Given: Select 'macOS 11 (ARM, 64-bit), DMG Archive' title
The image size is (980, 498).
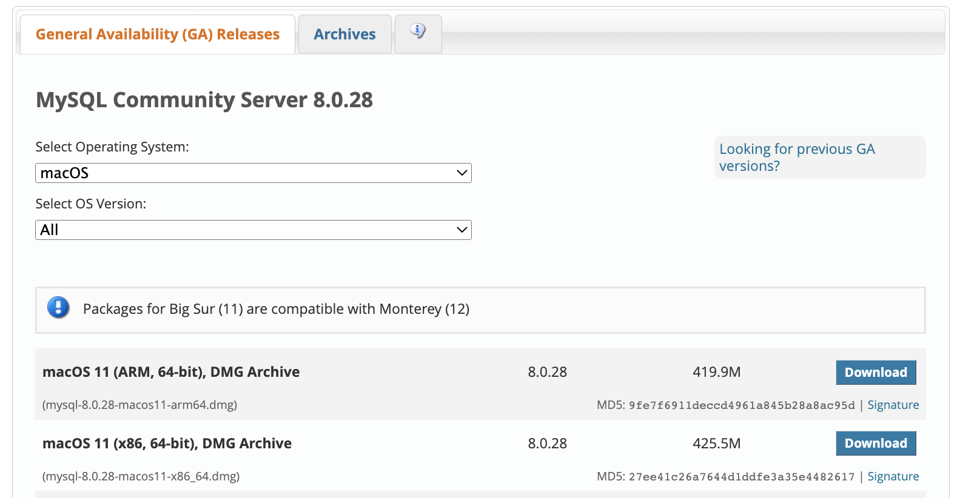Looking at the screenshot, I should pos(171,372).
